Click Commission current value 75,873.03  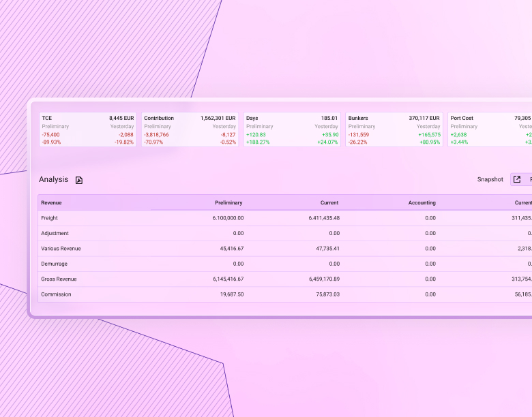328,294
